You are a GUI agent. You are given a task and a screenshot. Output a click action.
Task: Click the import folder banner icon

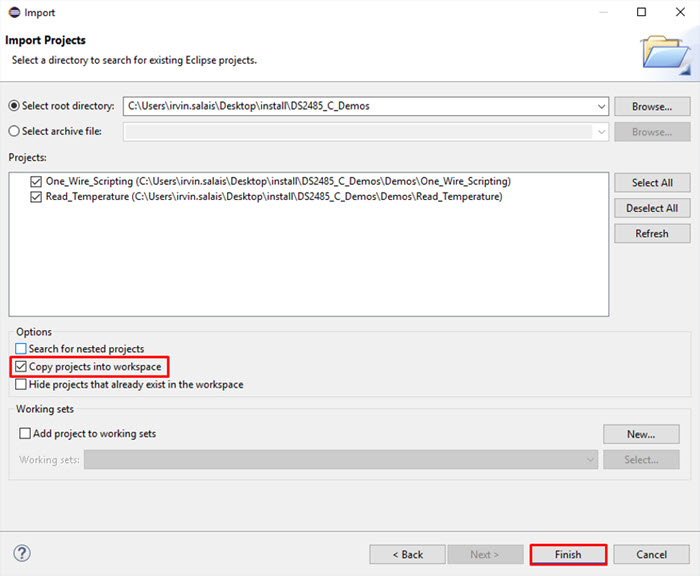click(666, 54)
